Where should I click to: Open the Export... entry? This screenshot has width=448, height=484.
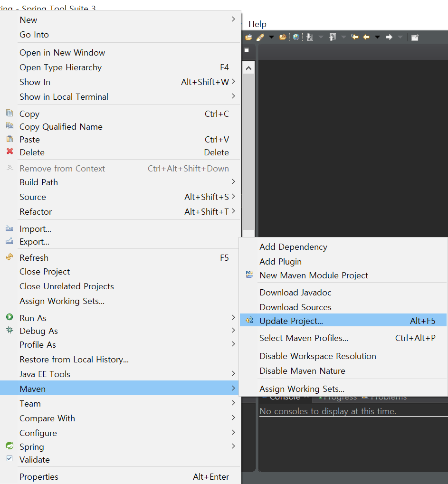point(120,242)
